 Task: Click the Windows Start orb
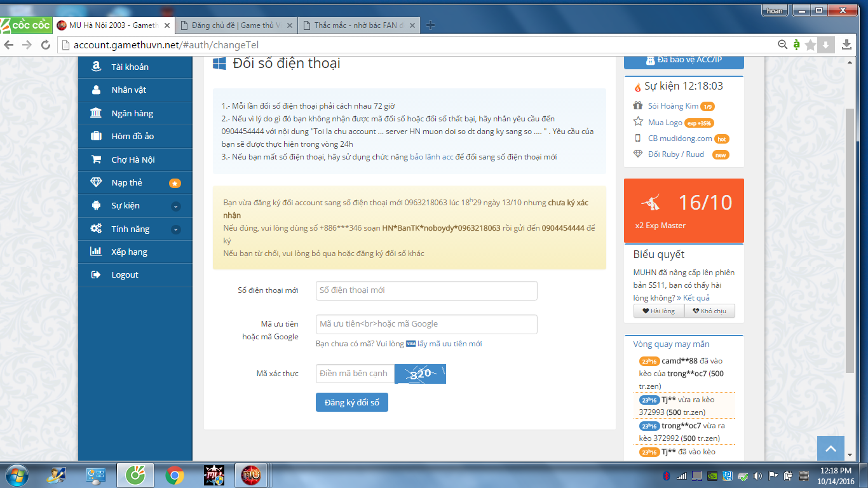(16, 475)
